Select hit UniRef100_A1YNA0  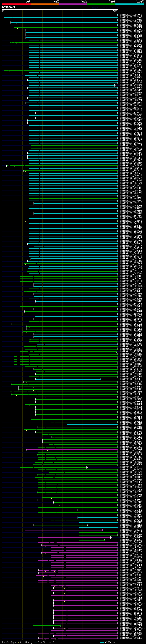[131, 17]
